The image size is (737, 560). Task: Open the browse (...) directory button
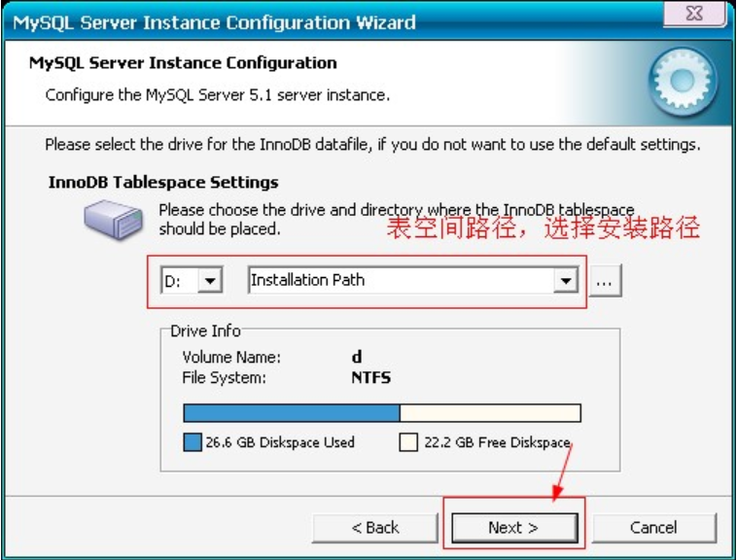click(x=605, y=280)
